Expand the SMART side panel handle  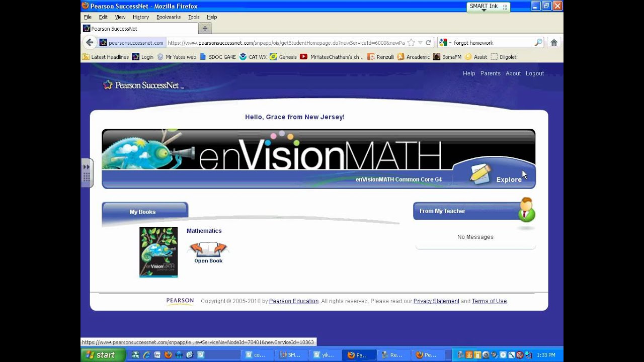click(87, 173)
